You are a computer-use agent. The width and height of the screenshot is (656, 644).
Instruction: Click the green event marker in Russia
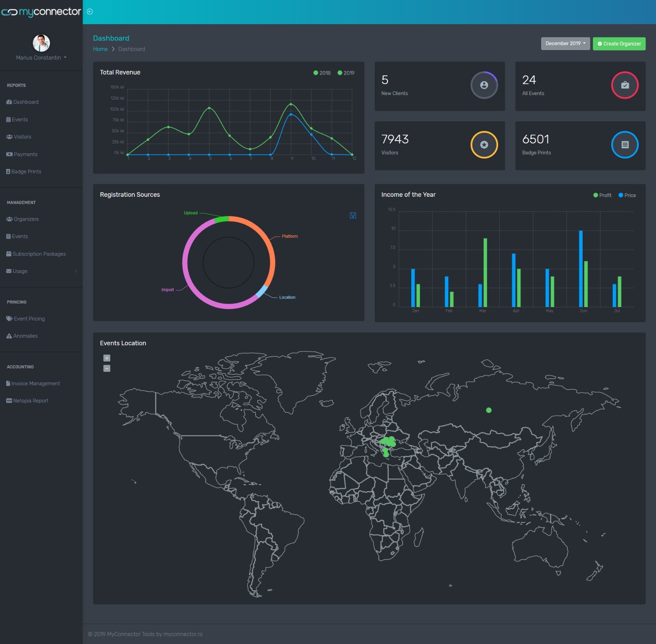pyautogui.click(x=488, y=410)
